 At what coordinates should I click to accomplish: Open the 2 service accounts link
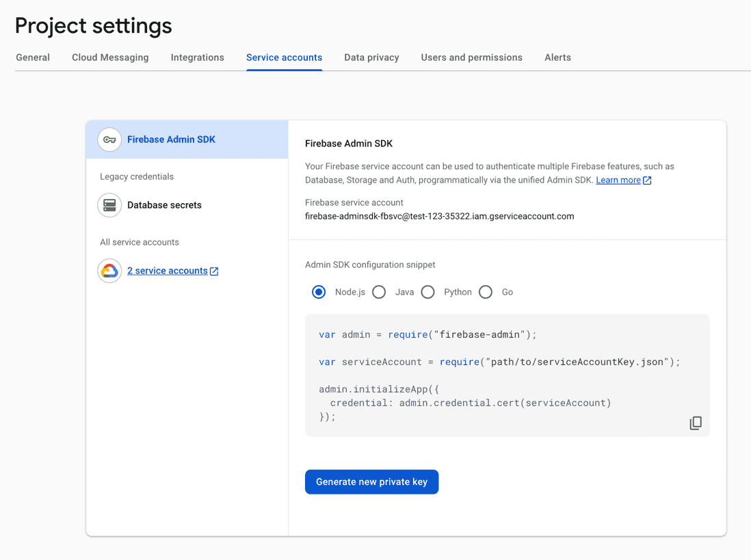pos(167,271)
